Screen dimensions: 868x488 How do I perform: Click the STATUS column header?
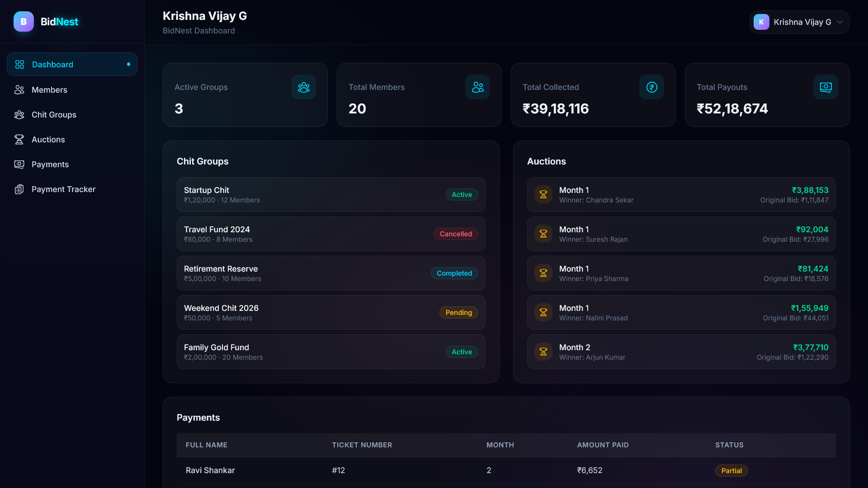point(729,445)
